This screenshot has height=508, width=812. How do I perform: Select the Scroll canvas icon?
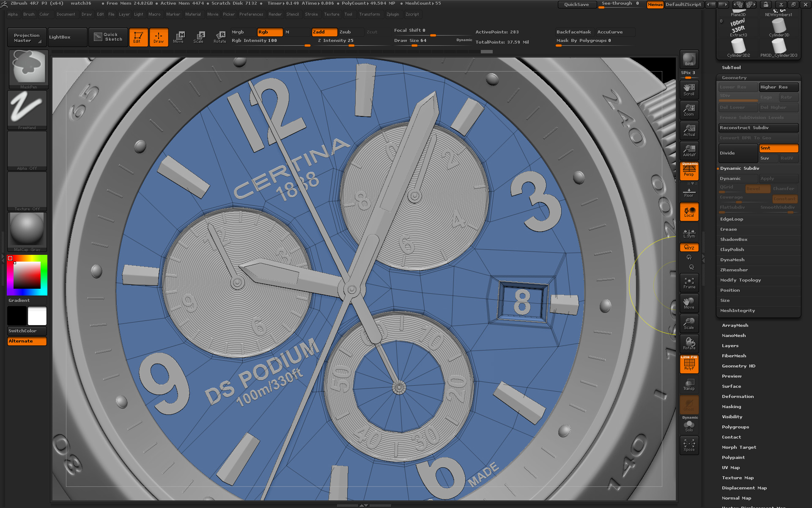689,89
